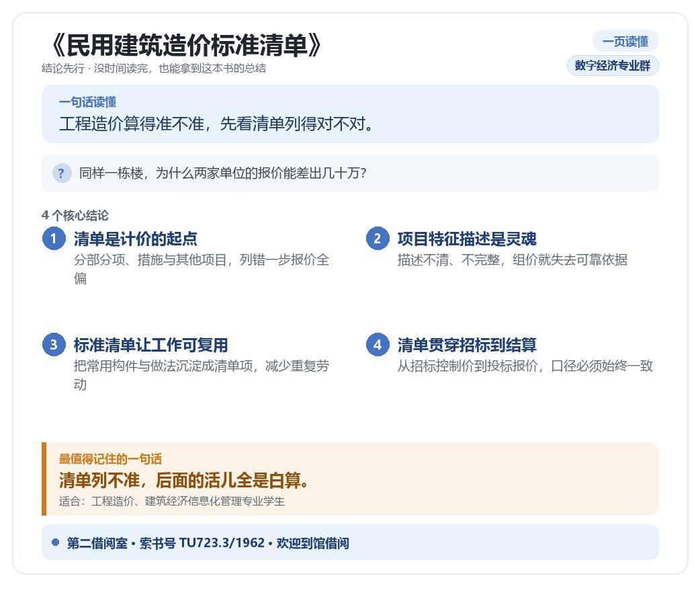The image size is (700, 605).
Task: Click the description 把常用构件与做法沉淀成清单项
Action: click(202, 375)
